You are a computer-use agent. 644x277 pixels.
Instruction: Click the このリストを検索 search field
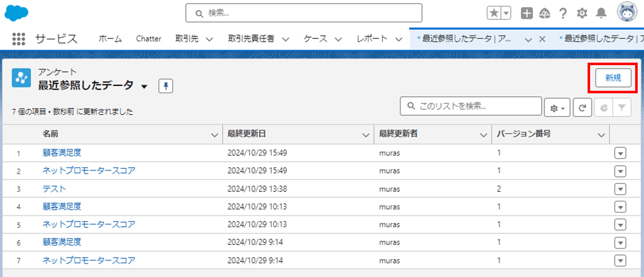tap(471, 106)
